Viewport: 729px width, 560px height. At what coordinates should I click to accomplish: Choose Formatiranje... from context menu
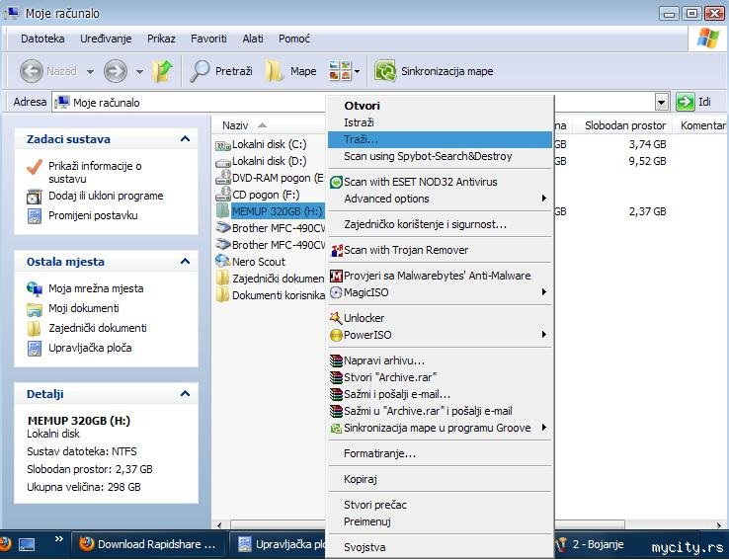tap(379, 453)
